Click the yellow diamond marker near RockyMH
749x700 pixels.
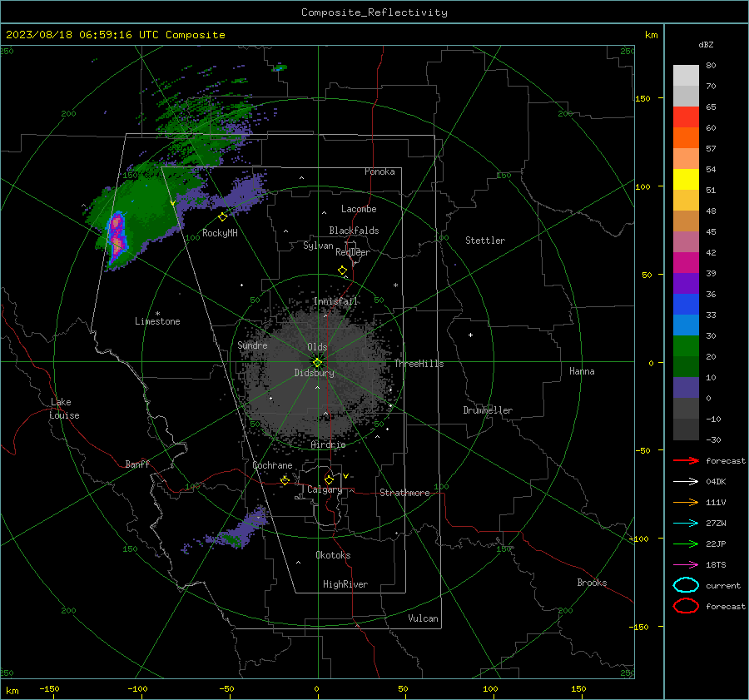222,217
